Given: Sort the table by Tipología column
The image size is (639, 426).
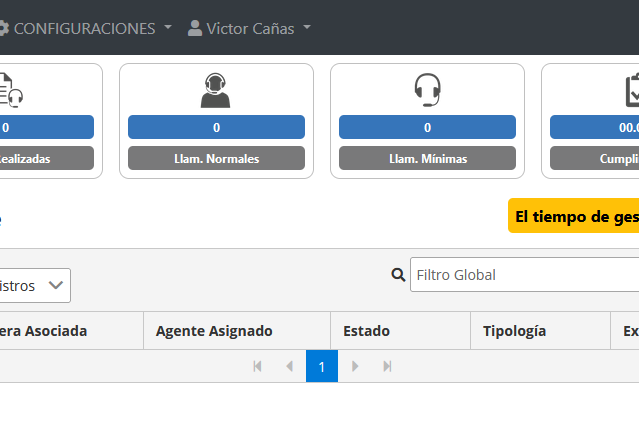Looking at the screenshot, I should point(514,331).
